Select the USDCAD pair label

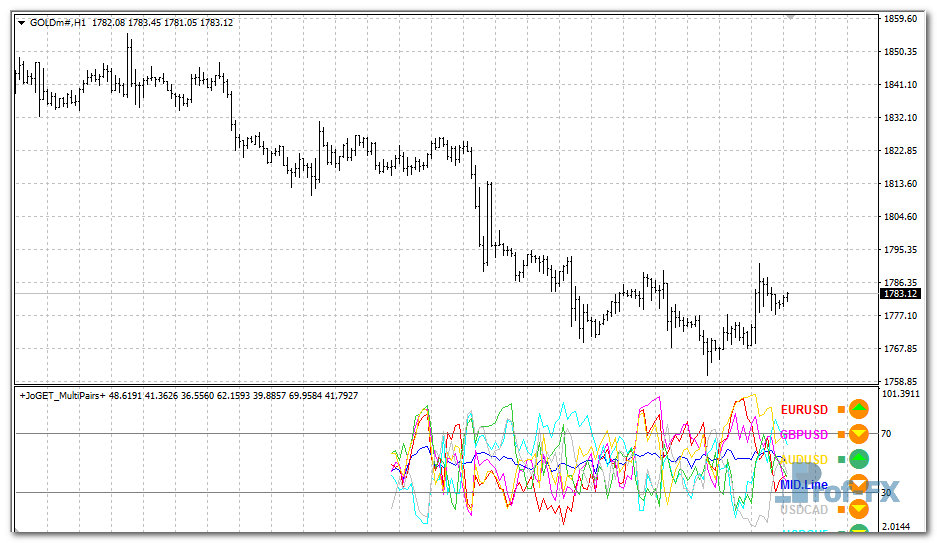pyautogui.click(x=804, y=510)
